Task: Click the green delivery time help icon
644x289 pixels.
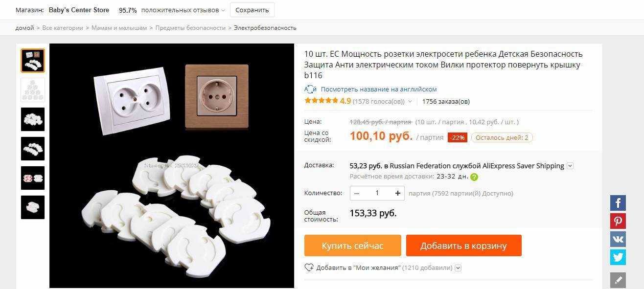Action: [x=474, y=177]
